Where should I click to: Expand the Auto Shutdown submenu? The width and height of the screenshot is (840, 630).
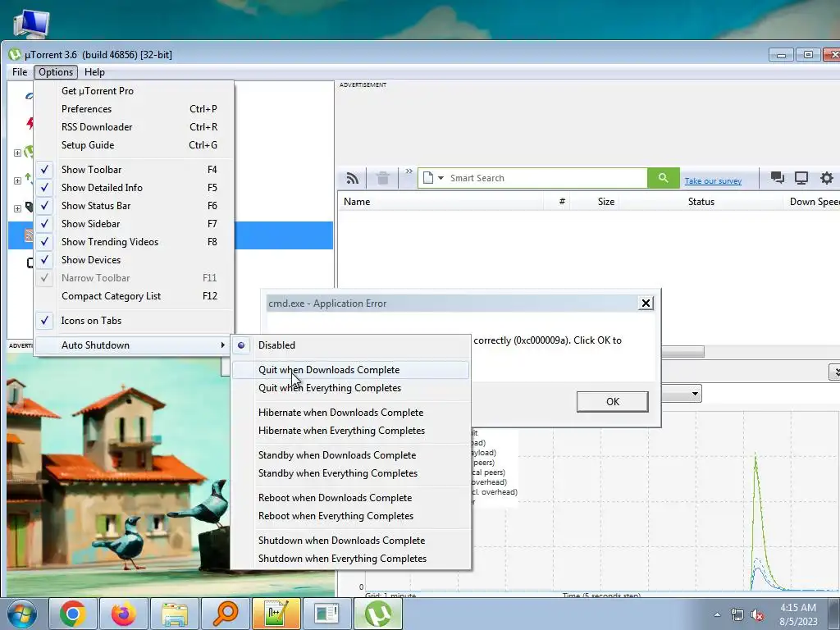point(134,345)
